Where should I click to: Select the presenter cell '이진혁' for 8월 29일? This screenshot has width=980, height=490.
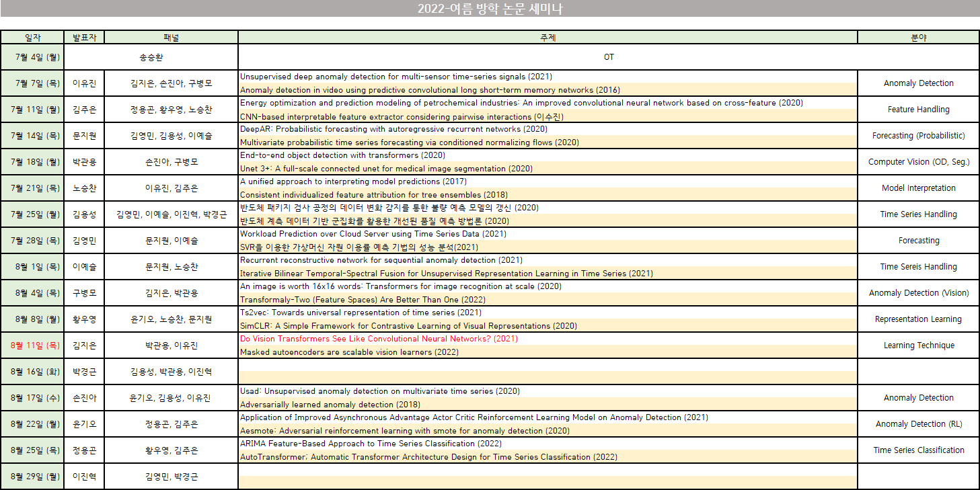[x=84, y=477]
